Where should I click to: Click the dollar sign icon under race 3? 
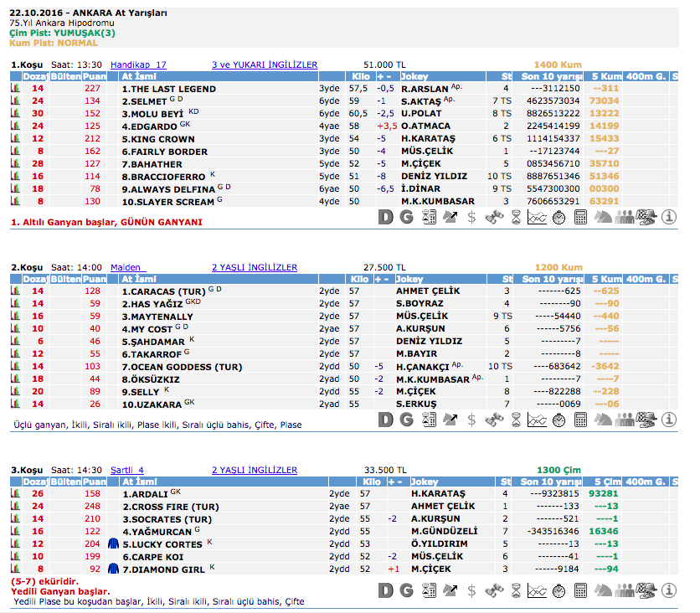(472, 590)
